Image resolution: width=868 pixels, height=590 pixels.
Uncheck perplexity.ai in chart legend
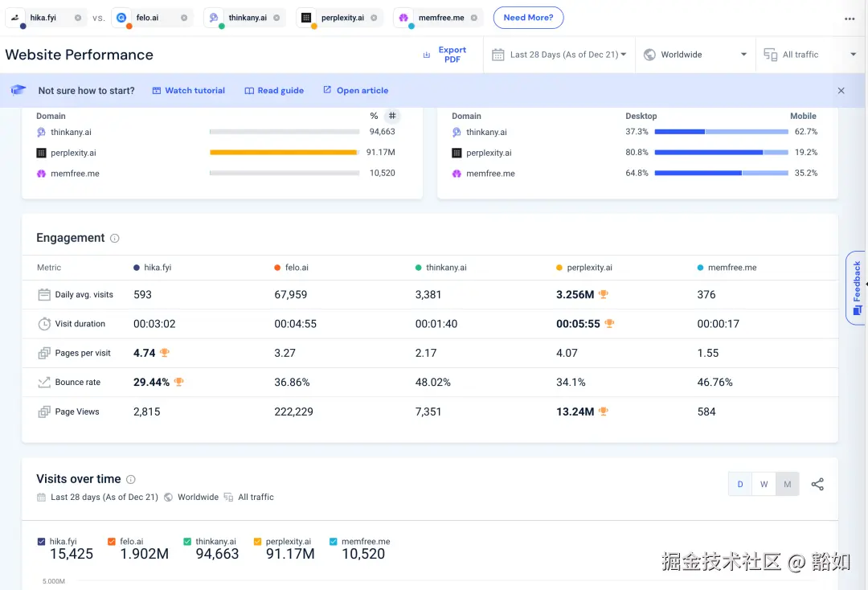coord(257,541)
